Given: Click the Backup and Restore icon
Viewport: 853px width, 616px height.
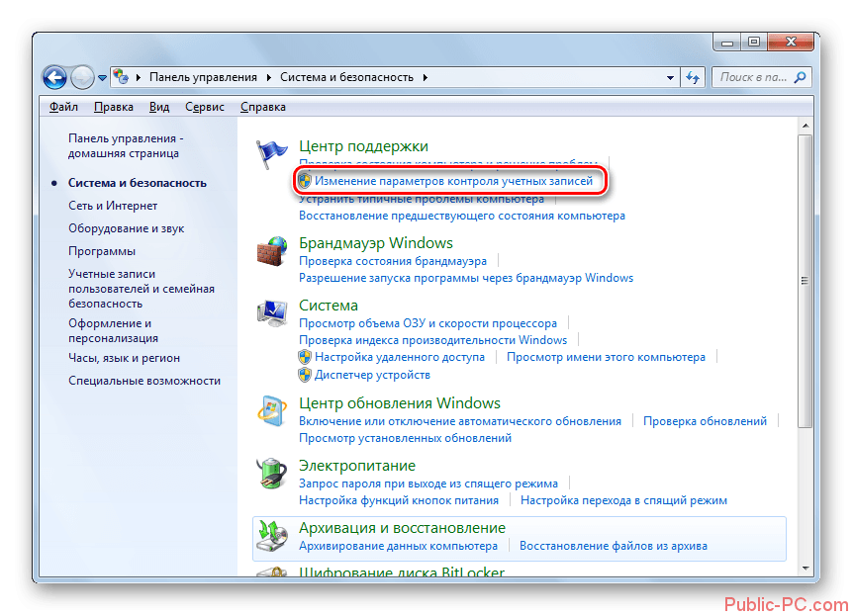Looking at the screenshot, I should (272, 537).
